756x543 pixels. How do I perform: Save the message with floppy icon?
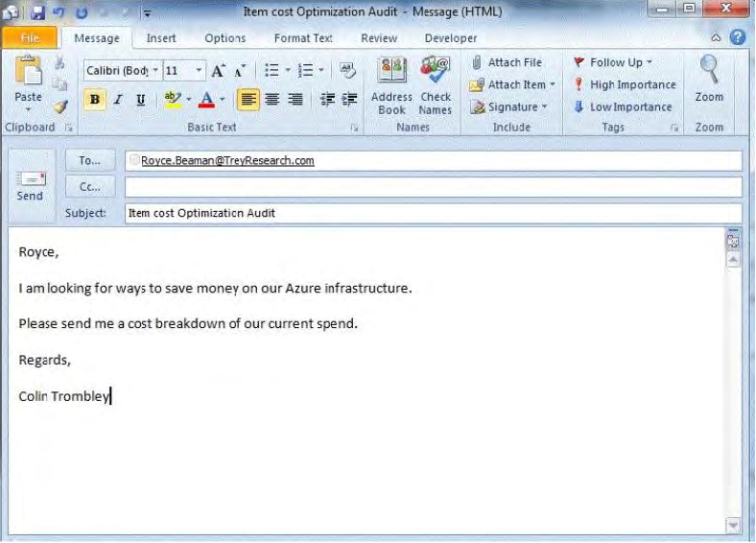point(38,12)
